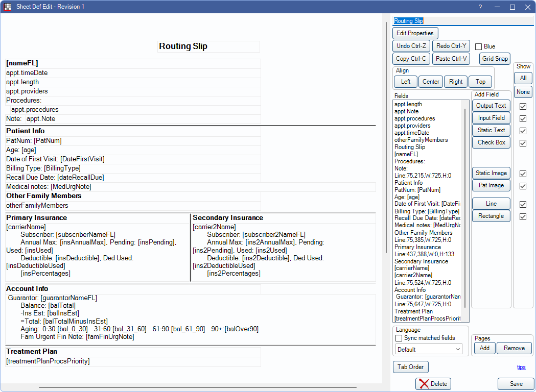Screen dimensions: 536x392
Task: Click the Edit Properties button
Action: coord(415,33)
